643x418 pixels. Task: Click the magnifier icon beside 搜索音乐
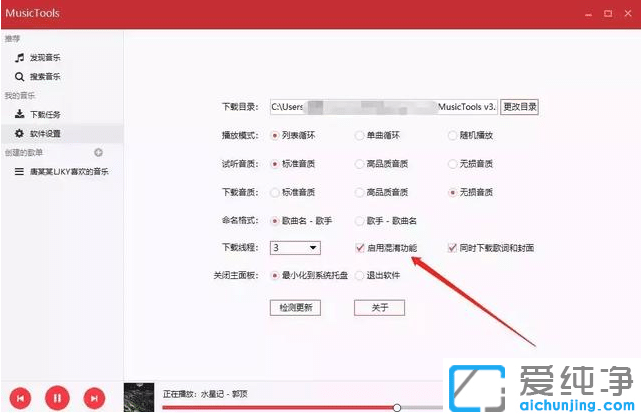click(19, 77)
